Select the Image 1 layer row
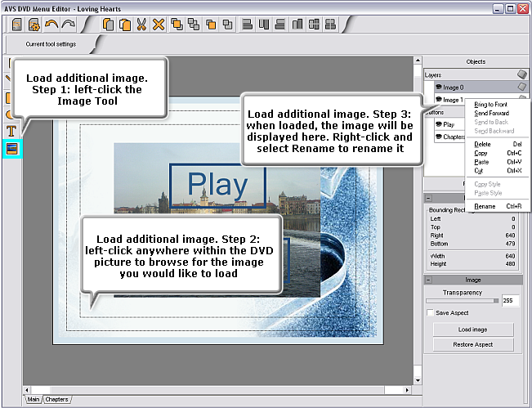The image size is (532, 408). pyautogui.click(x=449, y=100)
